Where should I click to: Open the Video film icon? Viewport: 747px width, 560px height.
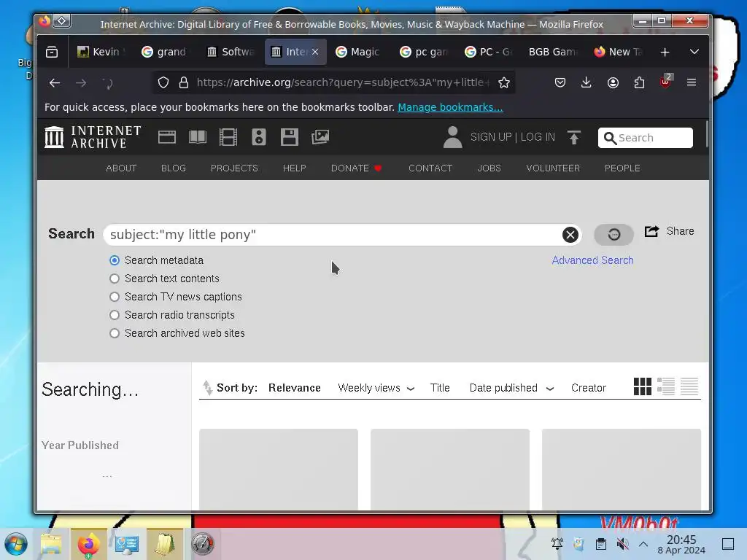tap(228, 137)
